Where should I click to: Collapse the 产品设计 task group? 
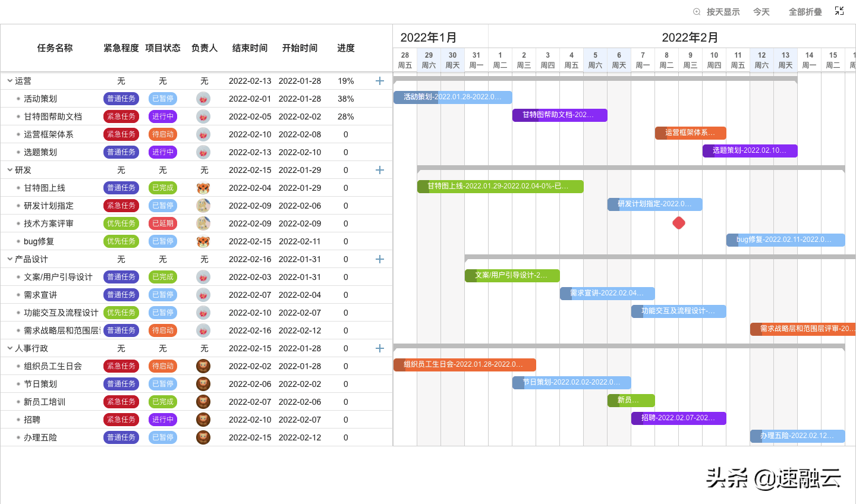[x=10, y=259]
